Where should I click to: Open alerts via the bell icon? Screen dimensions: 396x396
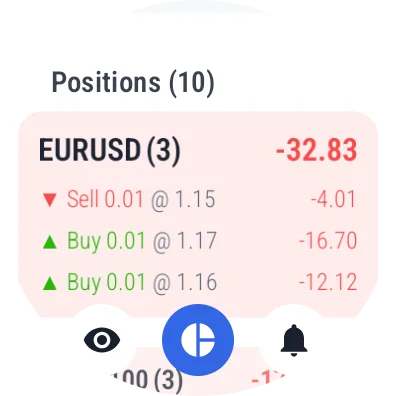pos(293,340)
